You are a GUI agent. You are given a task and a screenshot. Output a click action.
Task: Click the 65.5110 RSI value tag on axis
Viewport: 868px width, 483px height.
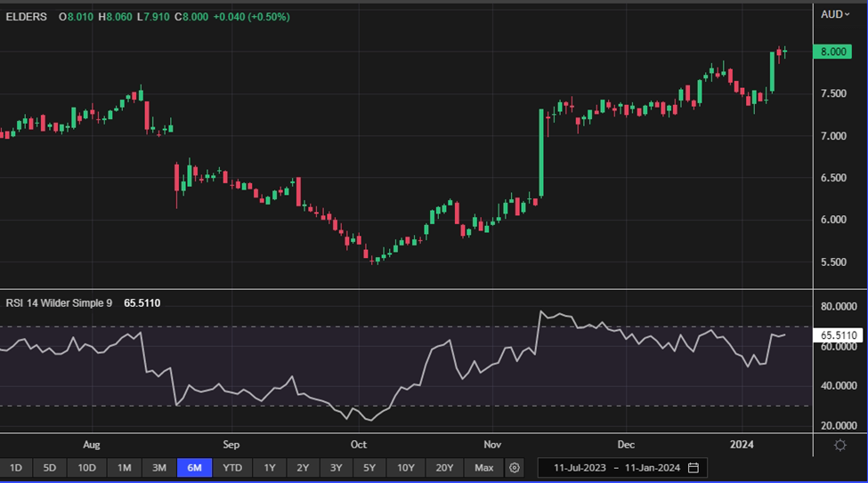838,335
